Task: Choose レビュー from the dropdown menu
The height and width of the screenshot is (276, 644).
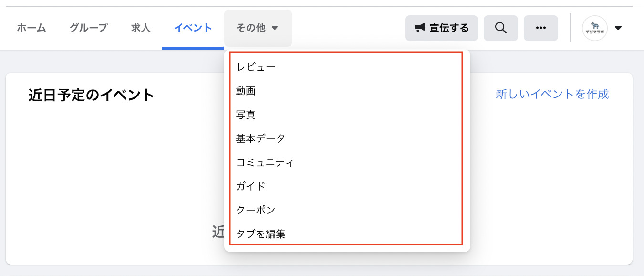Action: [256, 67]
